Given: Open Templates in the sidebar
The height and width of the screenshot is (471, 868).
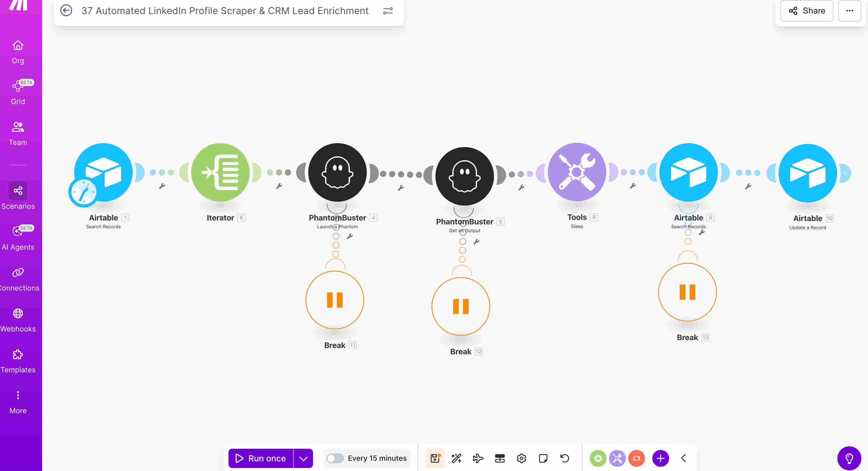Looking at the screenshot, I should click(18, 362).
